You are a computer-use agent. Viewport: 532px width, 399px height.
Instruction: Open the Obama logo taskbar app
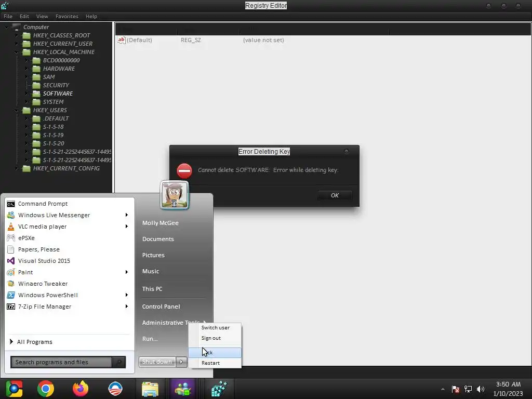(x=115, y=389)
